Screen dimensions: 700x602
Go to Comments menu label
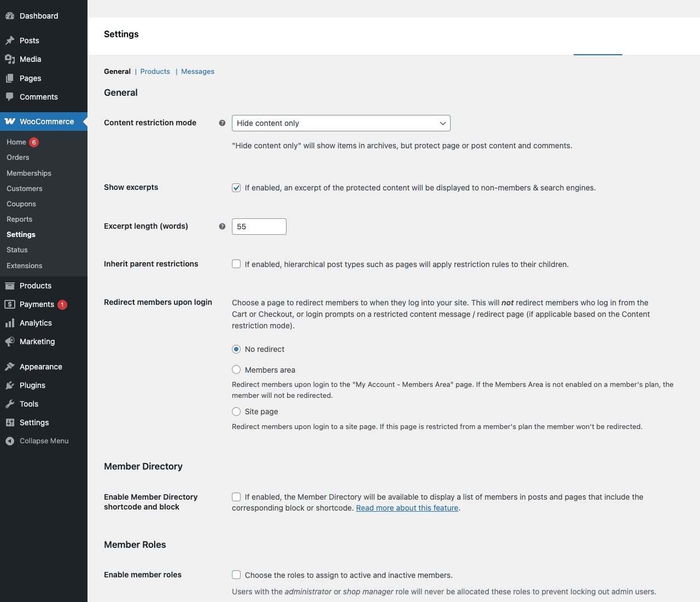[x=39, y=97]
